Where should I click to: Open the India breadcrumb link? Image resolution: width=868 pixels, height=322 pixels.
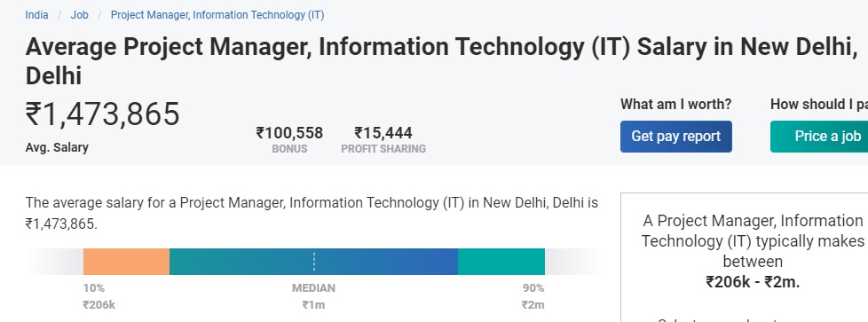point(36,15)
